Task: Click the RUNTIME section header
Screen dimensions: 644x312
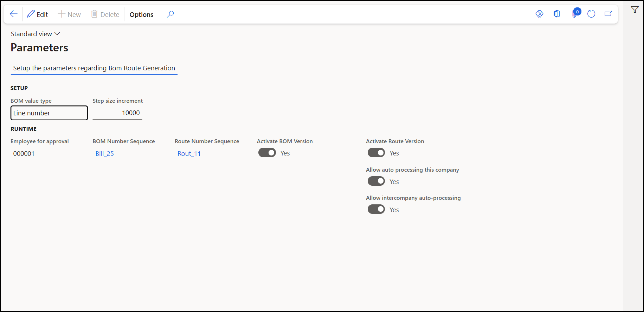Action: tap(24, 129)
